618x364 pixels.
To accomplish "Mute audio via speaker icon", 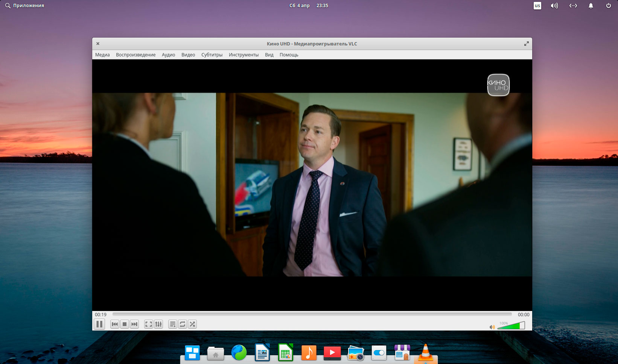I will [x=492, y=327].
